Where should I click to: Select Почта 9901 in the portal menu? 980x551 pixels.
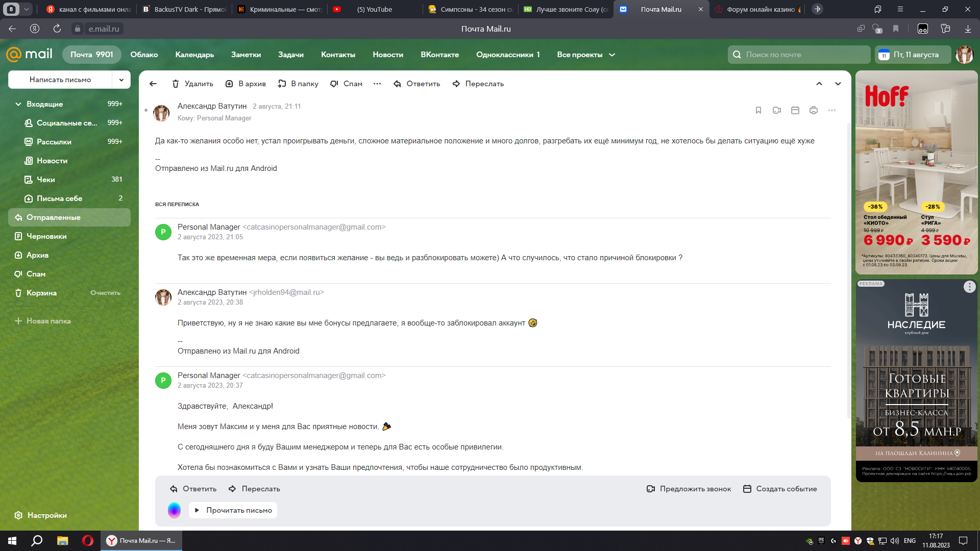[92, 55]
